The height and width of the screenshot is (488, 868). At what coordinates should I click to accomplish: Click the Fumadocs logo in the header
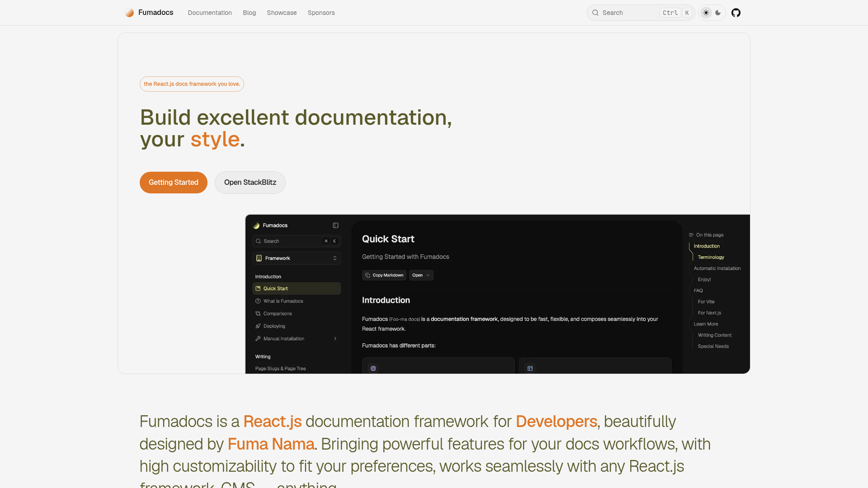149,13
